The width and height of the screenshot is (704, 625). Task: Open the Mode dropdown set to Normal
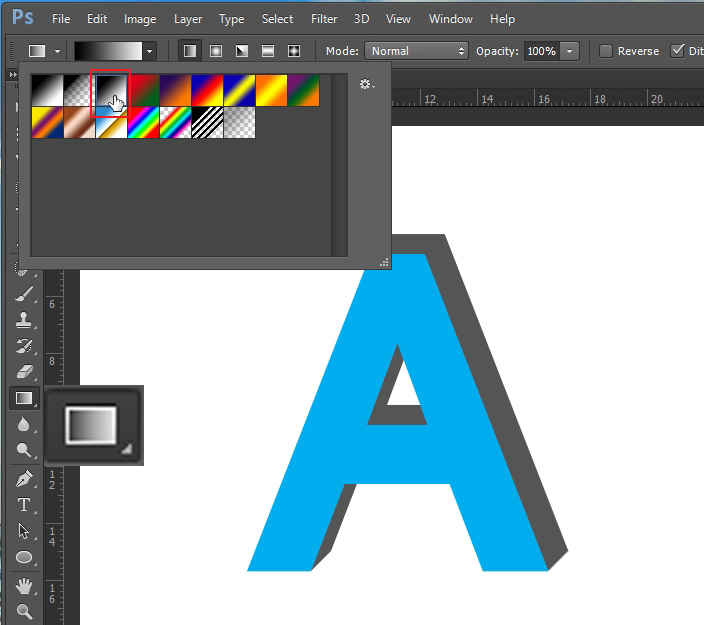point(416,51)
